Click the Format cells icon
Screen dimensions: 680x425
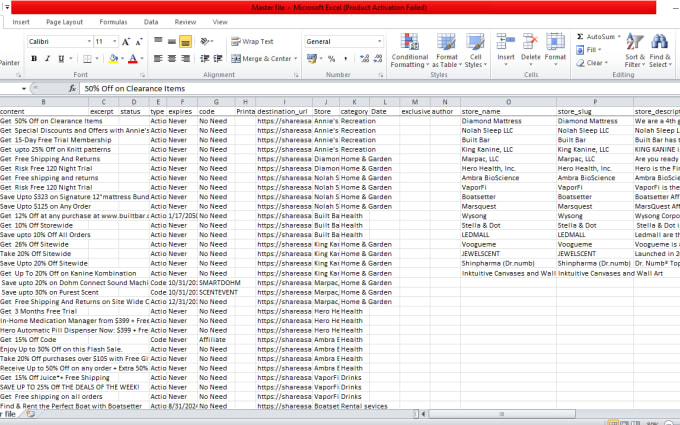(555, 42)
